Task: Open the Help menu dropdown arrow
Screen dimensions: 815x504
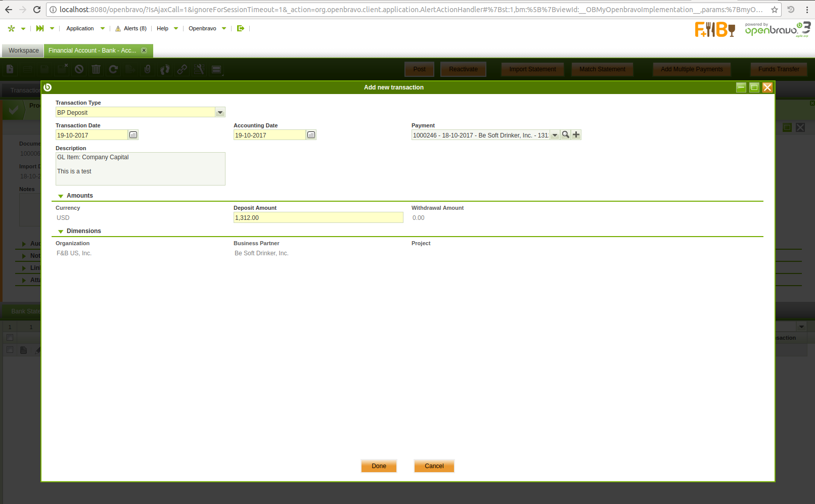Action: tap(176, 29)
